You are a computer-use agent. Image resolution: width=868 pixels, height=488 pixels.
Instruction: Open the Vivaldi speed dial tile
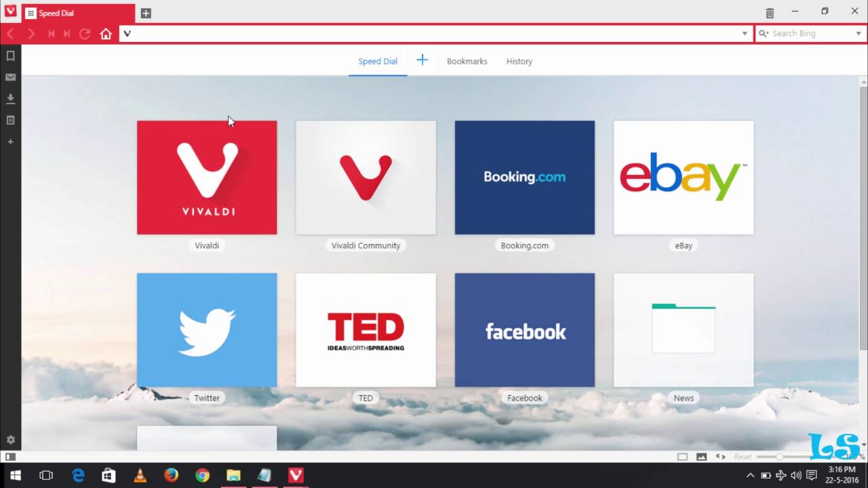(207, 178)
